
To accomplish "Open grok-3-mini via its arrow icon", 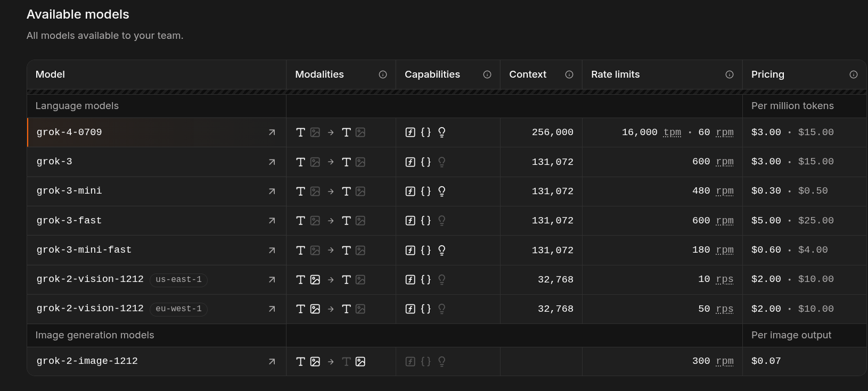I will tap(272, 191).
